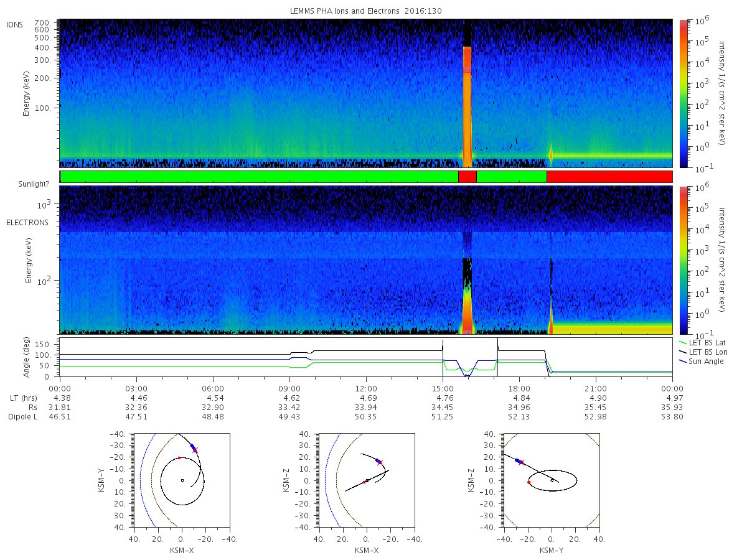Click the ions intensity color bar

point(684,93)
